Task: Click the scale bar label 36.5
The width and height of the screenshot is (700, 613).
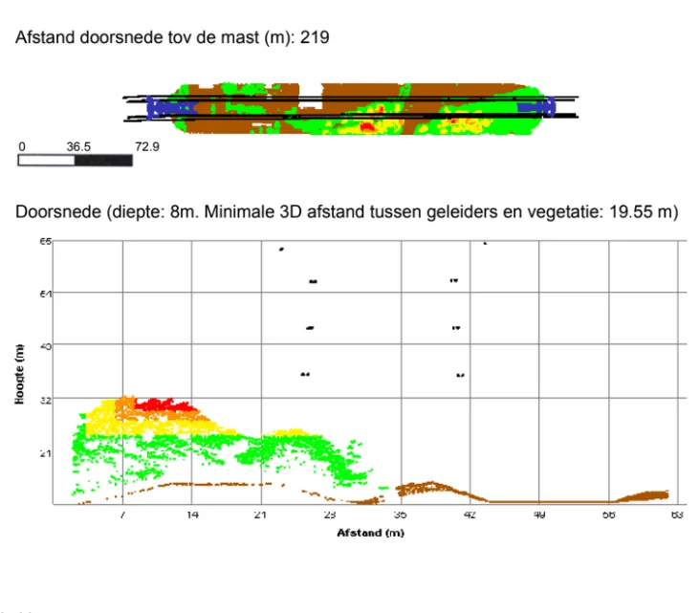Action: point(78,146)
